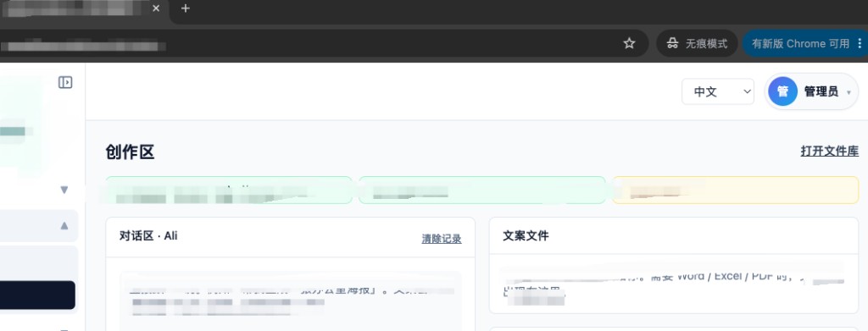
Task: Open Chrome menu via three-dot icon
Action: 860,43
